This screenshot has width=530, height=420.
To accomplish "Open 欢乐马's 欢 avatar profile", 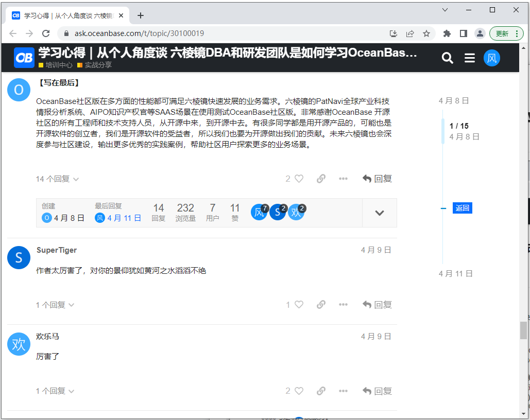I will [x=19, y=344].
